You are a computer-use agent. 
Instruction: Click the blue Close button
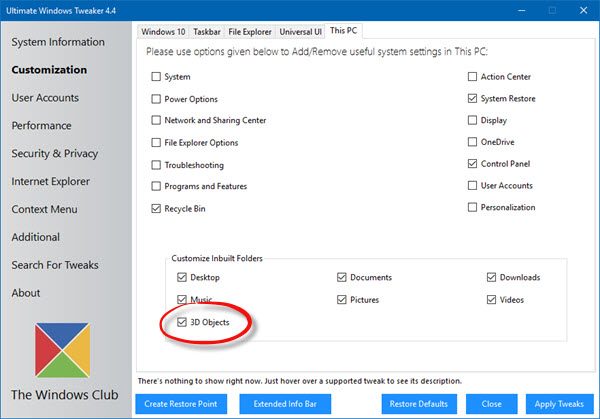(x=491, y=404)
